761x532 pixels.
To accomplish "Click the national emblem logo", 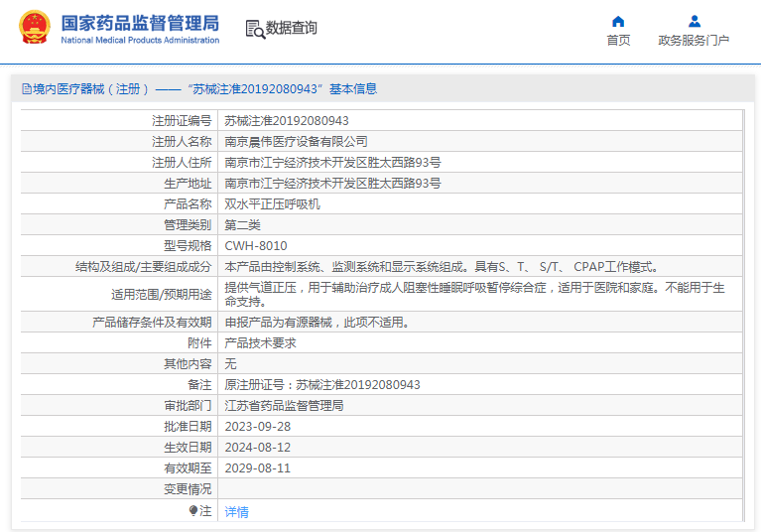I will coord(35,27).
